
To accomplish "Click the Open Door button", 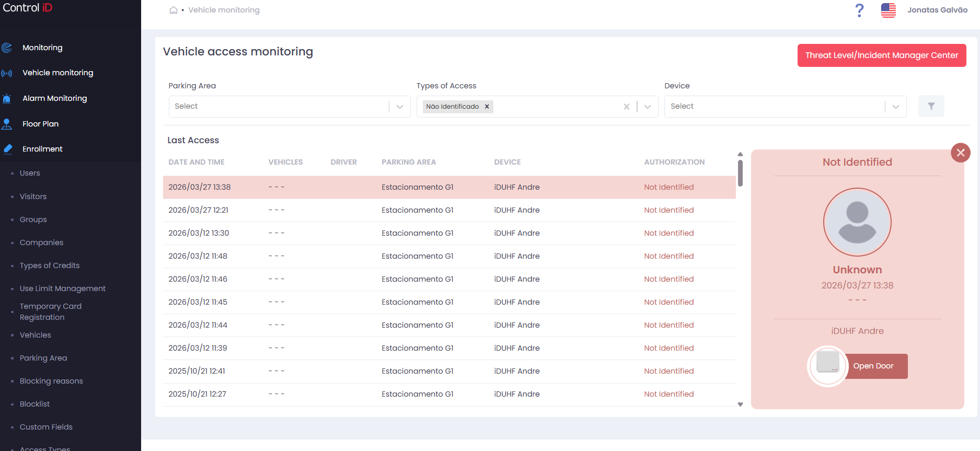I will point(873,366).
